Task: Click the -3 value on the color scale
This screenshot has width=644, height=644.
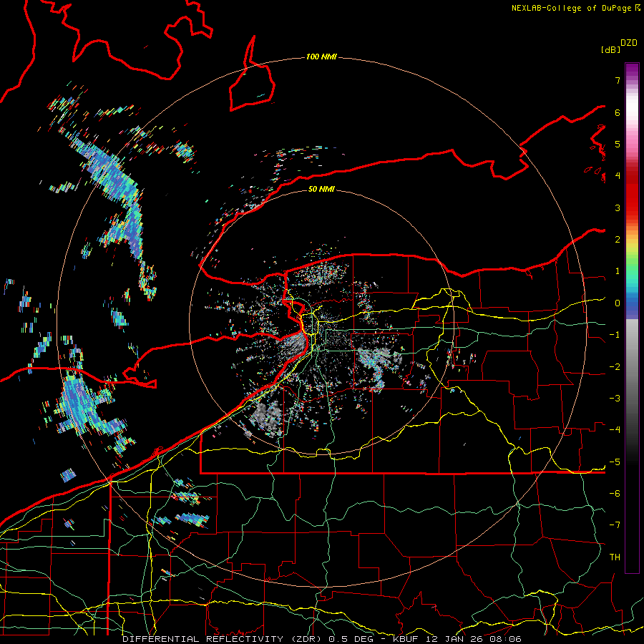Action: [615, 399]
